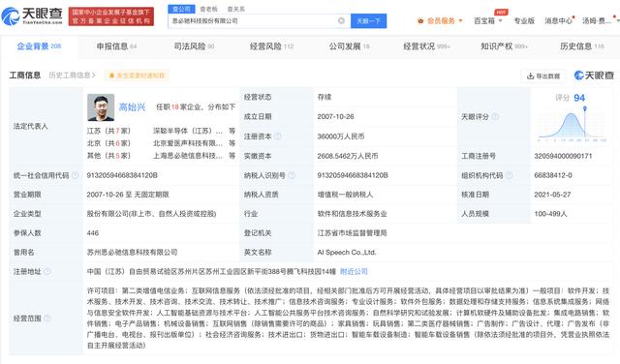This screenshot has height=364, width=620.
Task: Switch to the 经营状况 tab
Action: point(426,46)
